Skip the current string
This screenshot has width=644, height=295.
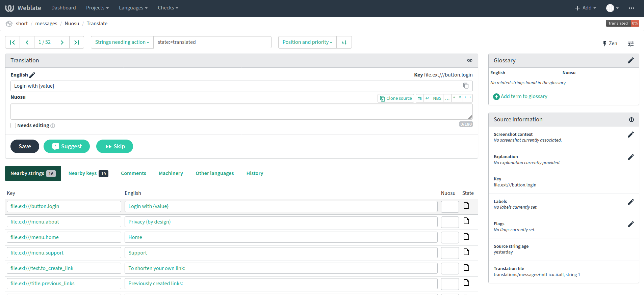pos(114,146)
